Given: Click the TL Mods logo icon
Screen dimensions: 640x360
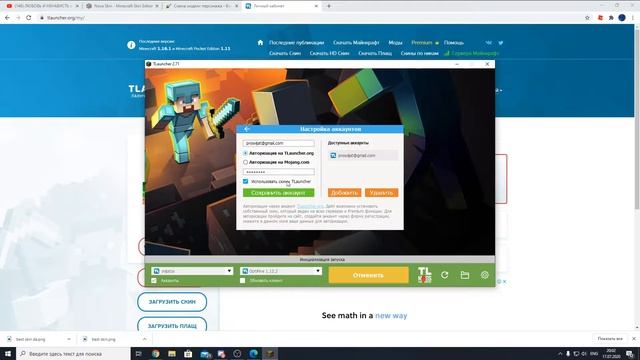Looking at the screenshot, I should [424, 275].
